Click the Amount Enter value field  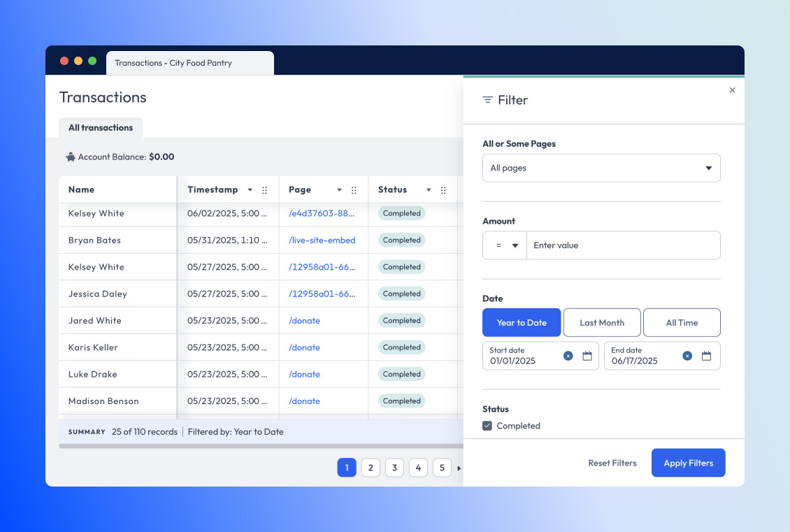coord(622,245)
